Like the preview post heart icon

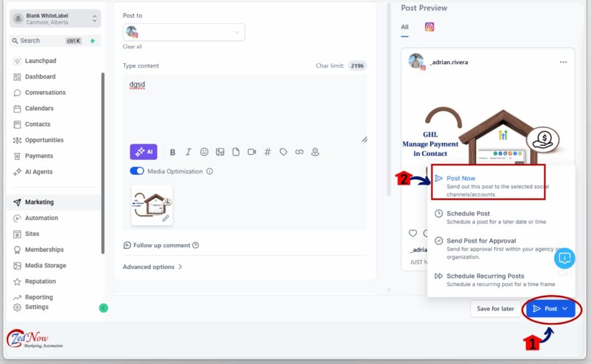point(413,233)
